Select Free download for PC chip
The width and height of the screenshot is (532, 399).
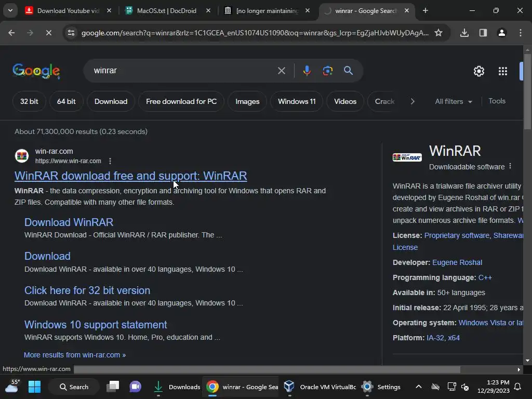(x=181, y=101)
